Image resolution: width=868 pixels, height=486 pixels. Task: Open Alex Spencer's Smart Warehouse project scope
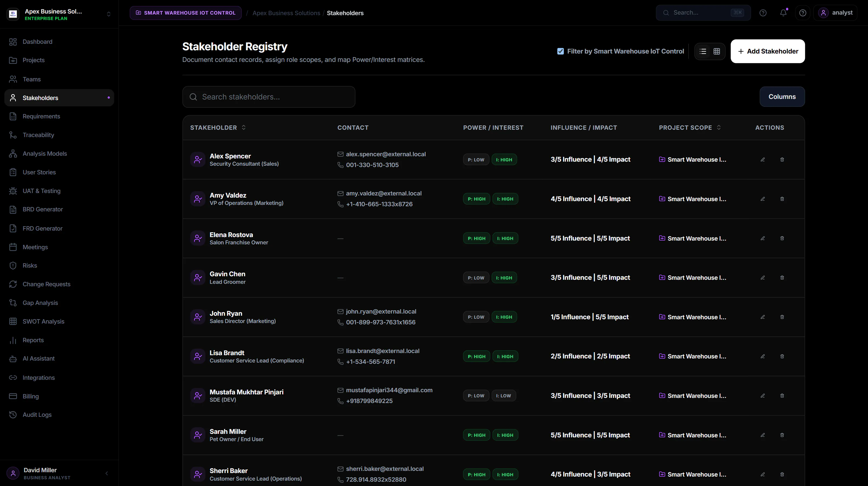click(x=692, y=159)
